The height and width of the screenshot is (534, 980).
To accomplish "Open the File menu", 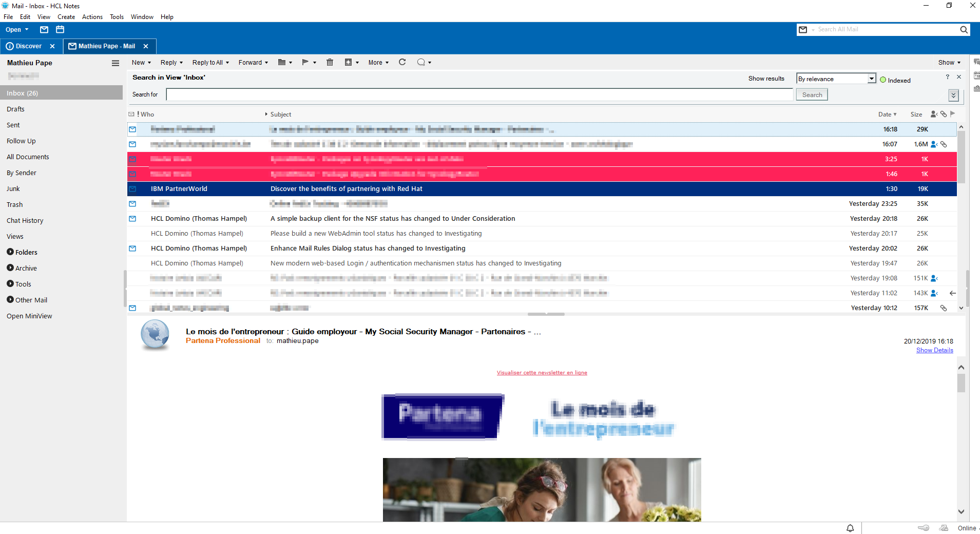I will pos(8,17).
